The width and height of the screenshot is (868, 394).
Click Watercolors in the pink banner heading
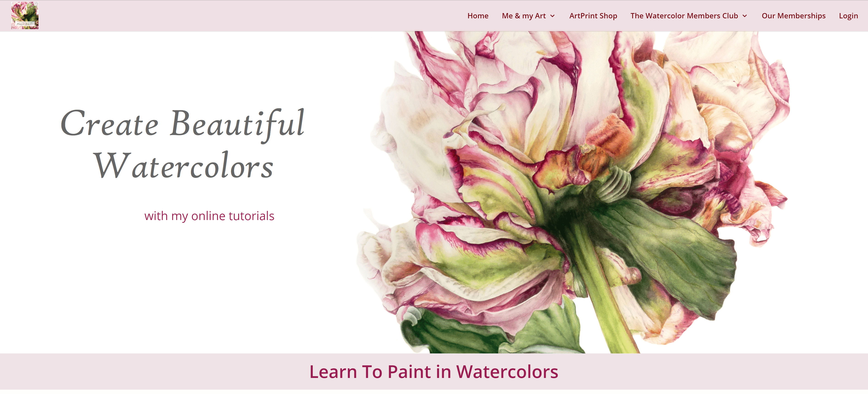point(507,372)
